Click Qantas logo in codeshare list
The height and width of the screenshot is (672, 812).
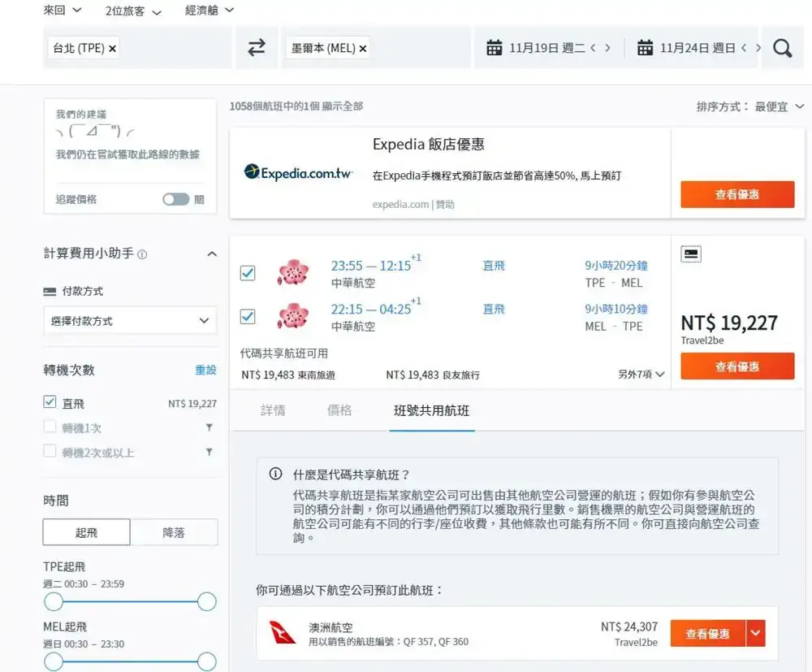click(x=283, y=633)
